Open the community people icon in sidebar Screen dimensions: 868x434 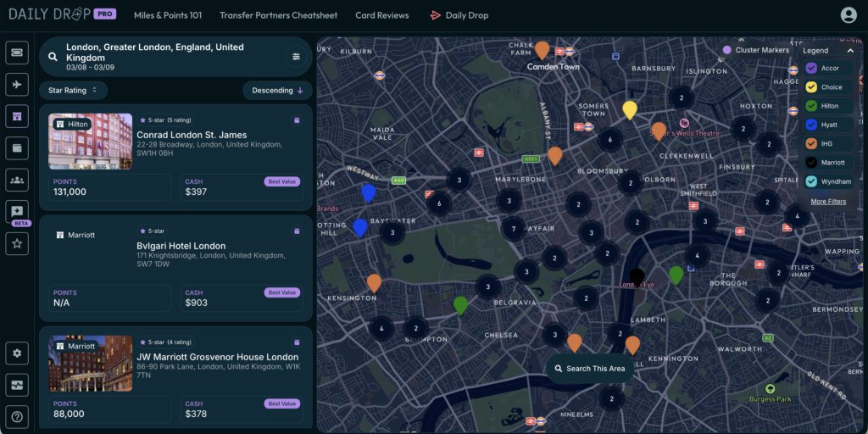coord(17,180)
